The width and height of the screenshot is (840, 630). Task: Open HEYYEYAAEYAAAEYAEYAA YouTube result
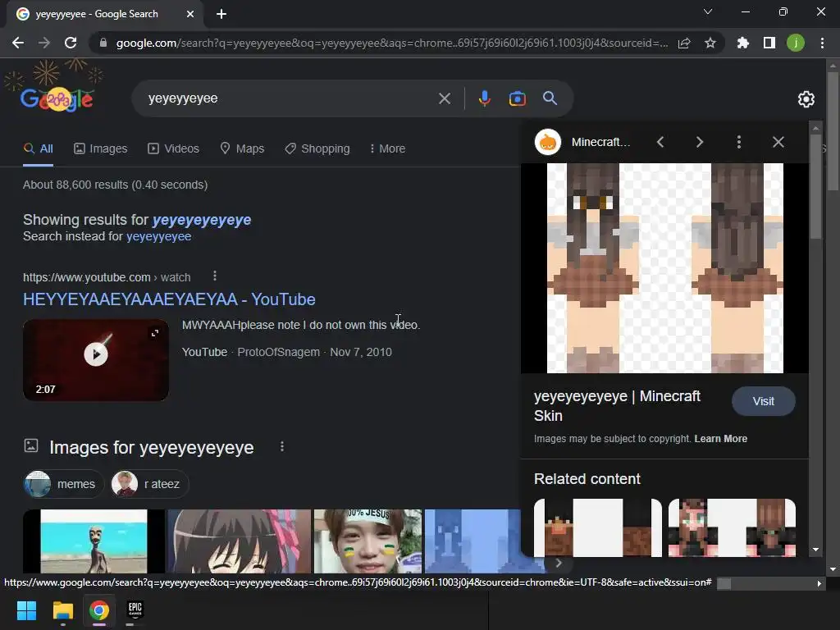(169, 299)
